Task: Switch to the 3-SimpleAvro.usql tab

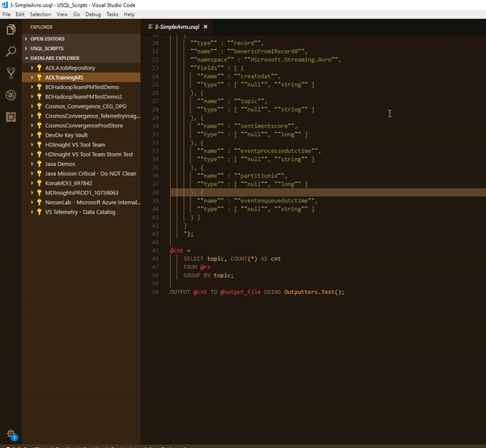Action: click(177, 27)
